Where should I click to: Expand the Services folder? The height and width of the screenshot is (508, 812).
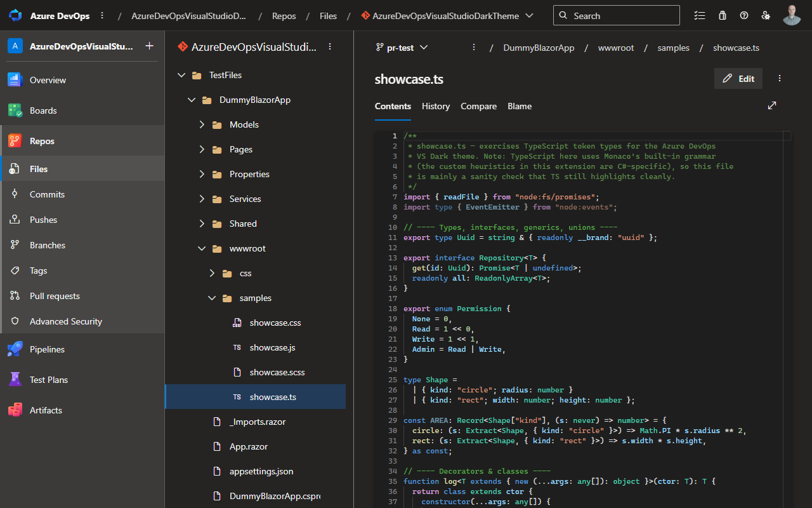pyautogui.click(x=202, y=199)
